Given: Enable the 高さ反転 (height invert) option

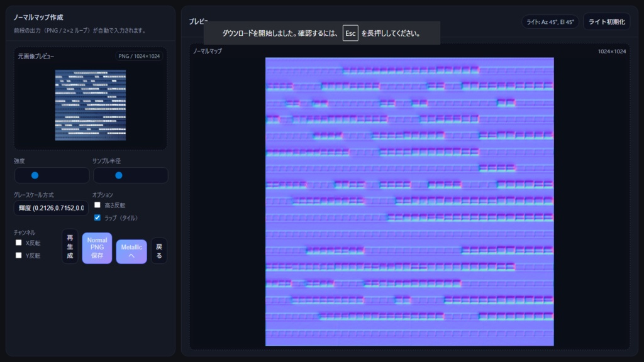Looking at the screenshot, I should pyautogui.click(x=97, y=204).
